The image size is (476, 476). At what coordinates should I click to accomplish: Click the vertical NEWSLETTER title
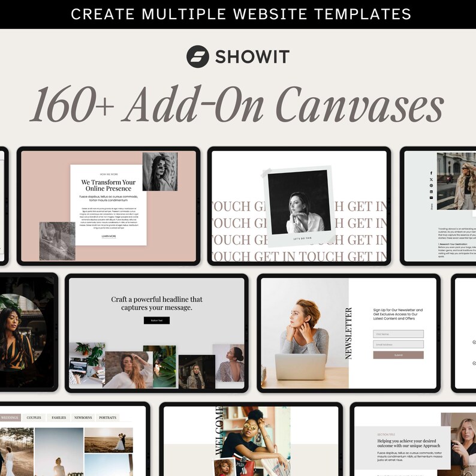tap(348, 333)
